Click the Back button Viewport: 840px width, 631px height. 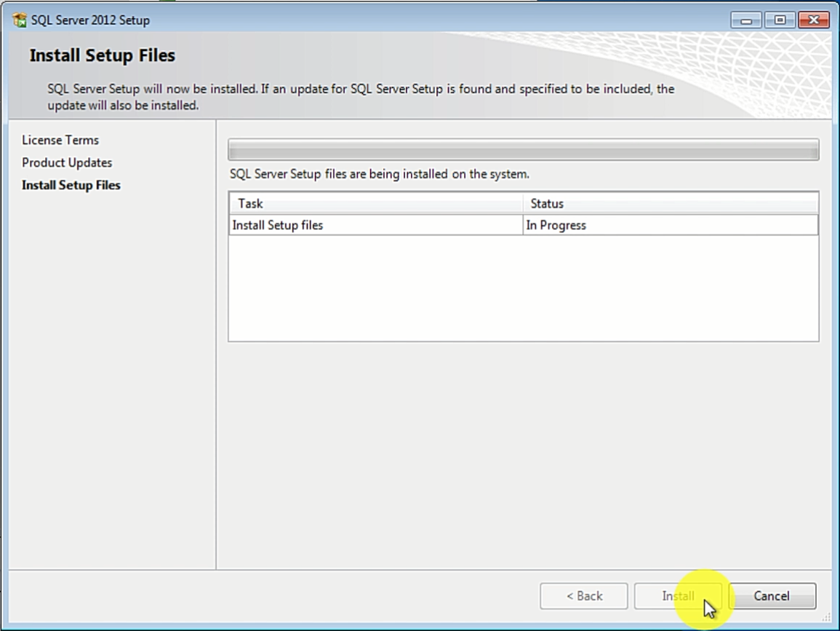tap(584, 596)
